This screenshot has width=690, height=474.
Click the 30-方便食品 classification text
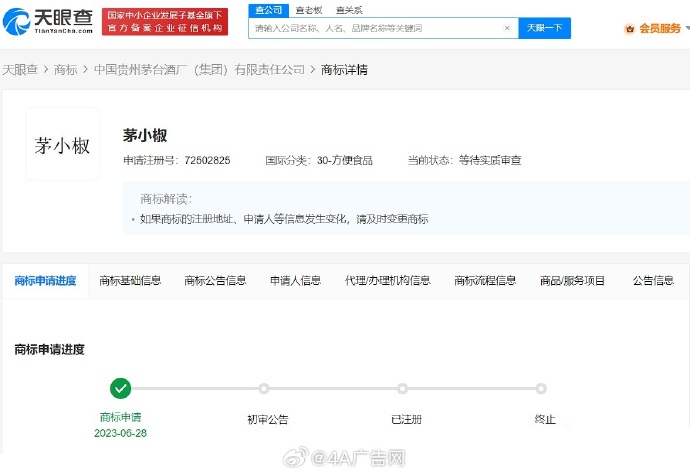[x=345, y=160]
